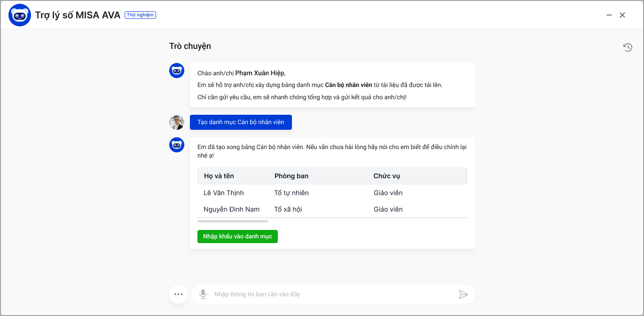Click the MISA AVA panda logo
The width and height of the screenshot is (644, 316).
pos(20,15)
